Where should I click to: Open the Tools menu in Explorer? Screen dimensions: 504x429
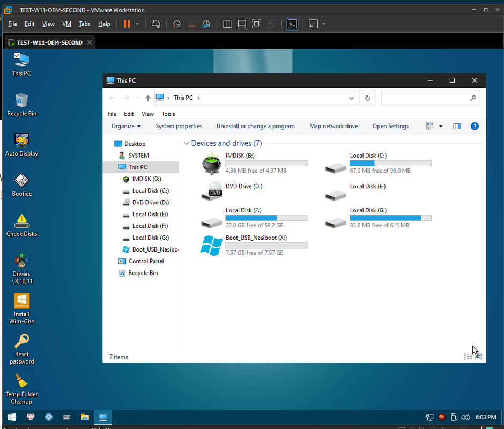pyautogui.click(x=168, y=114)
